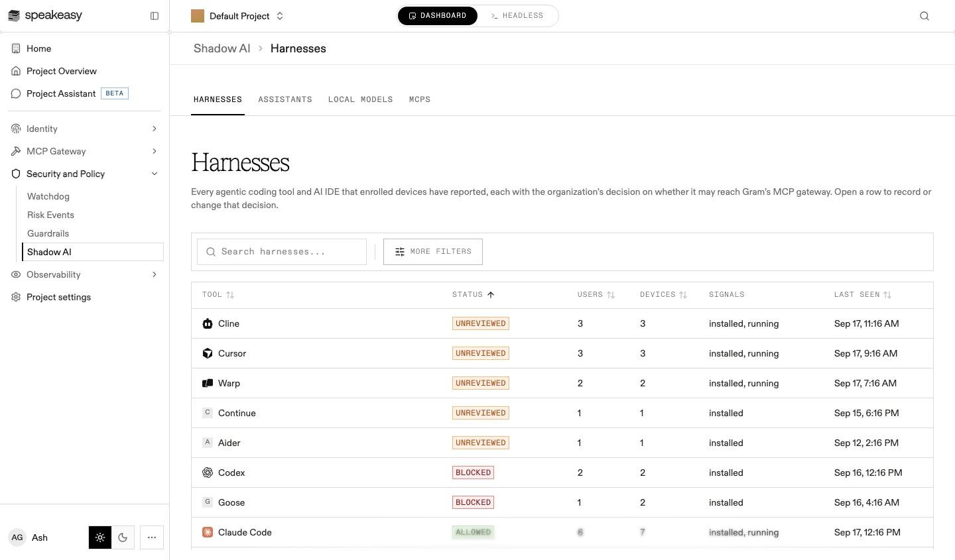Click the MCP Gateway wrench icon
Screen dimensions: 955x560
(16, 151)
